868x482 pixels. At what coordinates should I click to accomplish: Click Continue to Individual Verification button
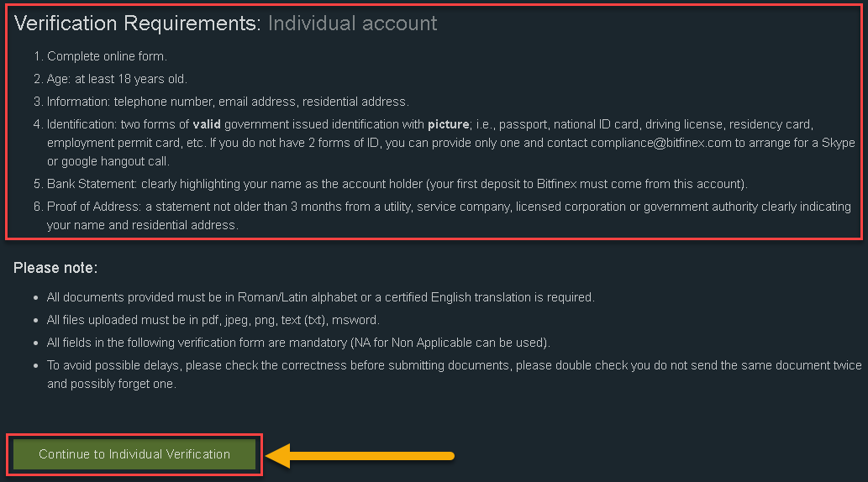134,454
